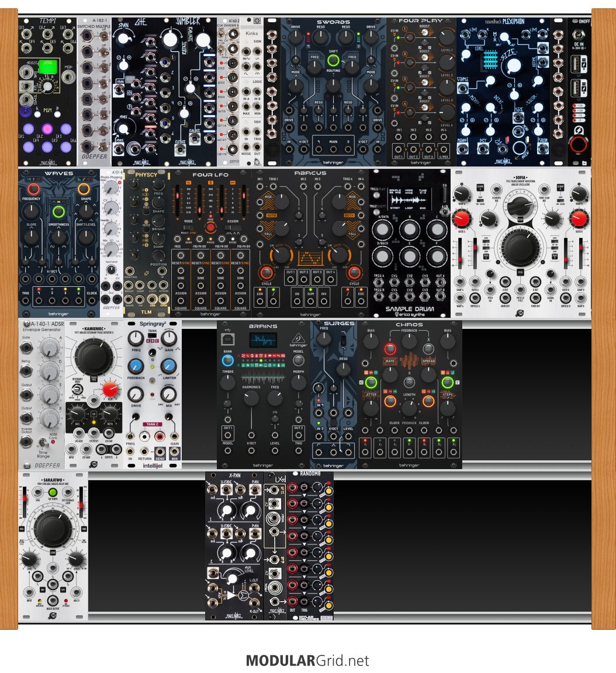Click the pink CH2 button on TEMPI

point(47,129)
